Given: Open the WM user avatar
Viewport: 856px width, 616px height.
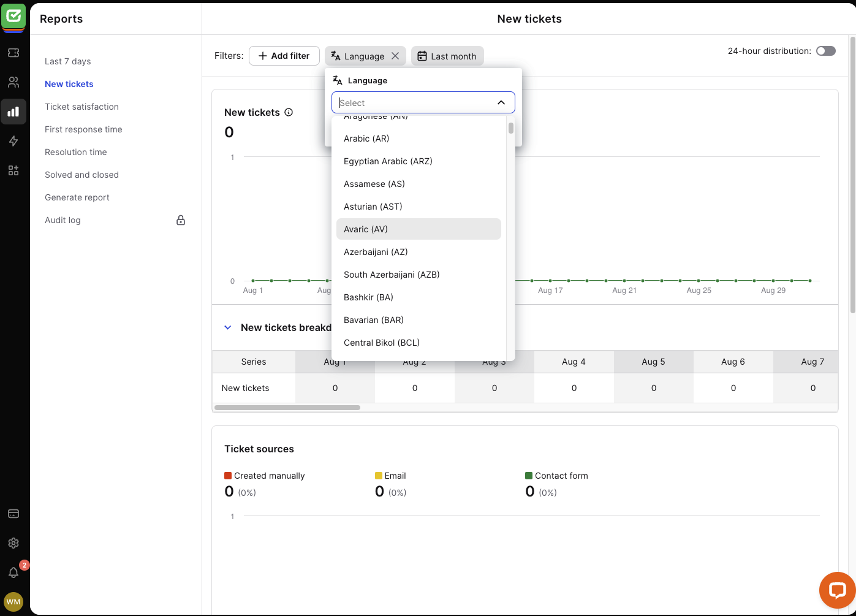Looking at the screenshot, I should tap(13, 602).
